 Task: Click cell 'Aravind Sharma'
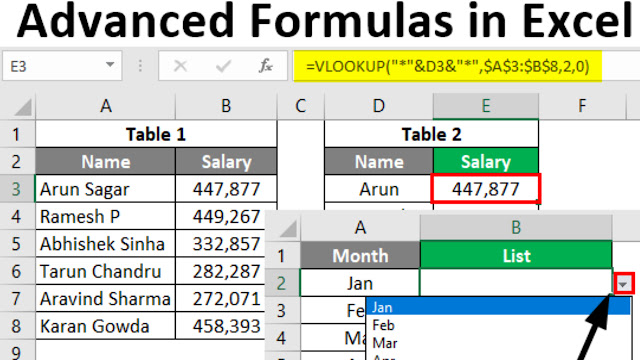click(x=106, y=299)
